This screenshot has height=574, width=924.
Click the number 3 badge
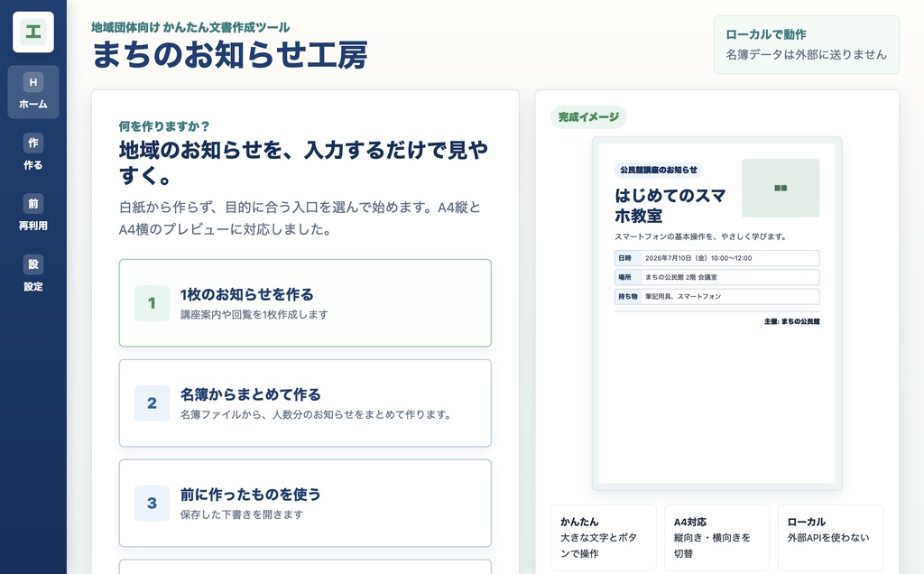pyautogui.click(x=152, y=503)
